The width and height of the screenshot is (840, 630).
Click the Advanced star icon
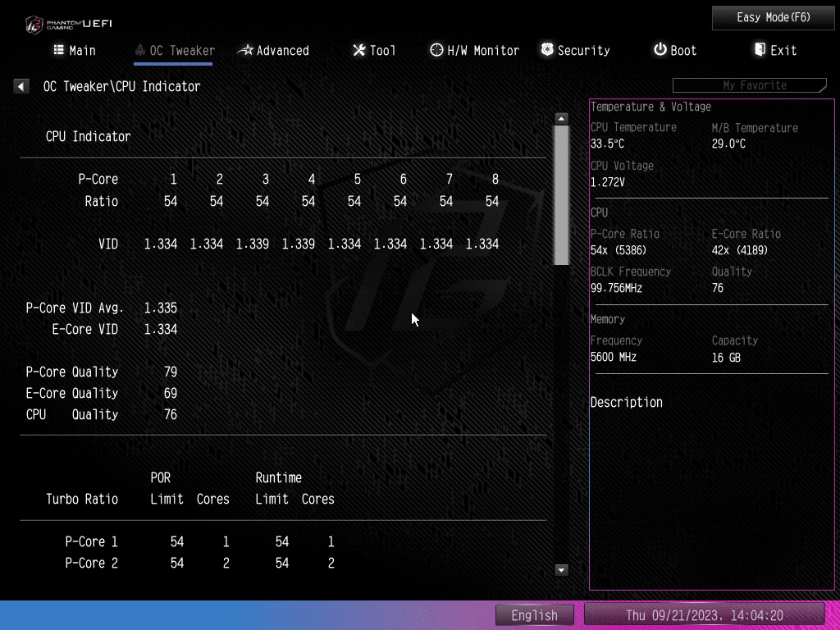click(245, 50)
